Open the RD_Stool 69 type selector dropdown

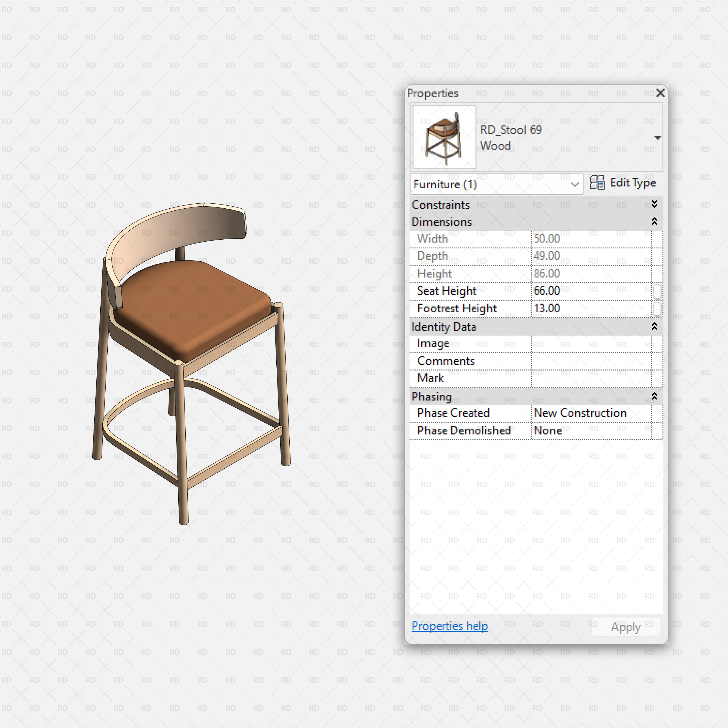coord(657,138)
